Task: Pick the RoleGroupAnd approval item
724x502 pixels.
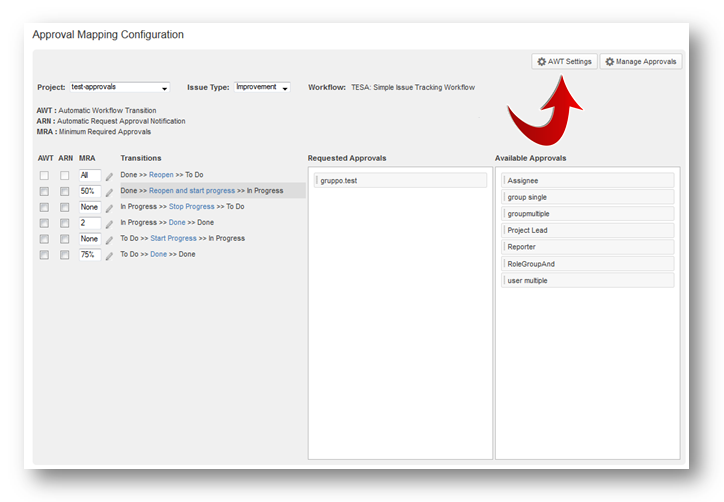Action: click(x=589, y=264)
